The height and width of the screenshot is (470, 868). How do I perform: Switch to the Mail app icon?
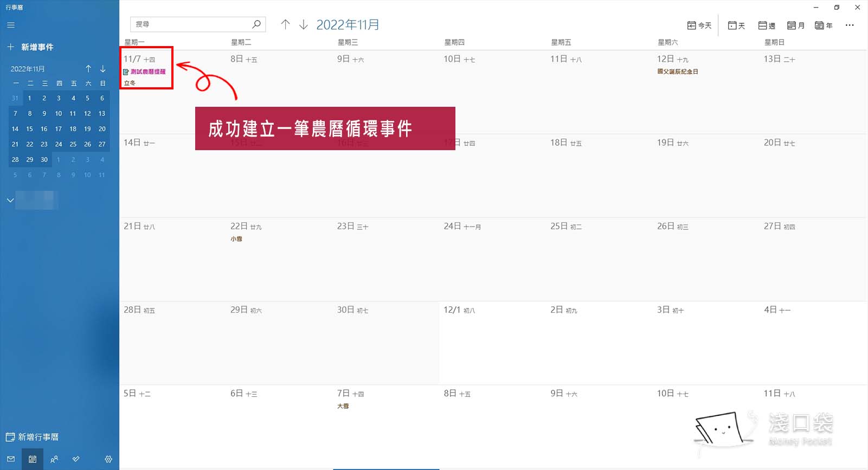tap(11, 459)
